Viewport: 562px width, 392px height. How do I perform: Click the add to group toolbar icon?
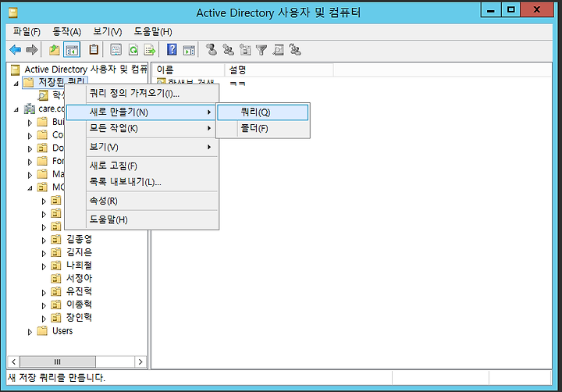tap(295, 50)
